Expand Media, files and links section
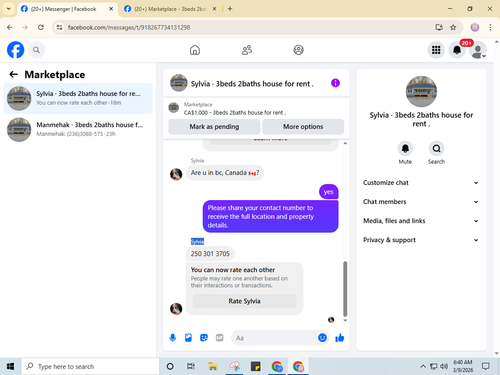Screen dimensions: 500x375 point(421,221)
